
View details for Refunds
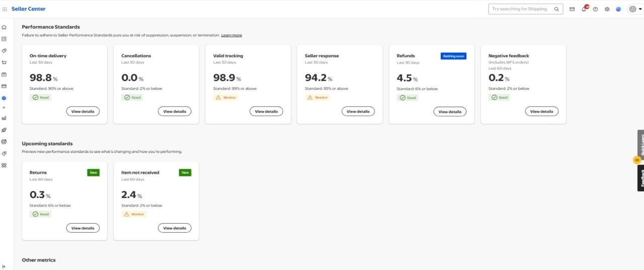tap(450, 111)
